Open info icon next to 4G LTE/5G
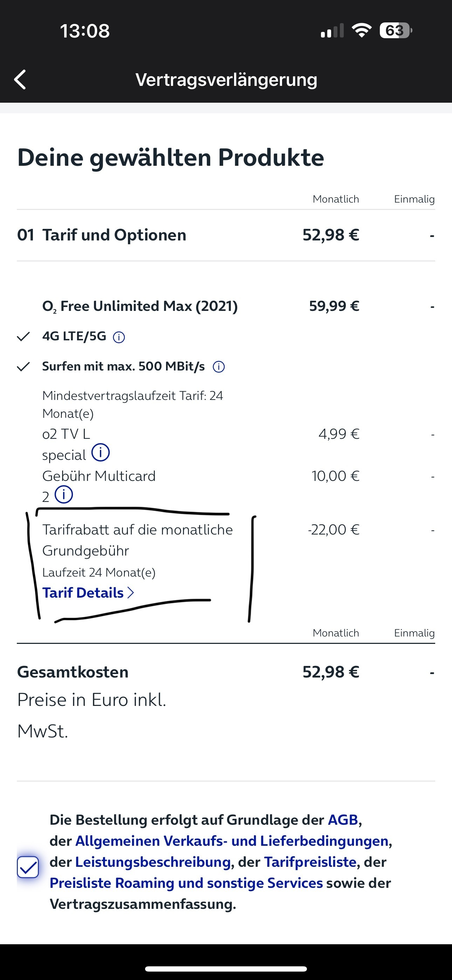Screen dimensions: 452x980 pos(119,337)
